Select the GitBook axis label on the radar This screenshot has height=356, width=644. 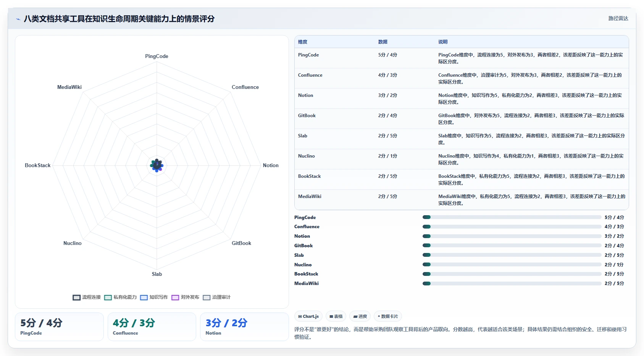coord(241,243)
